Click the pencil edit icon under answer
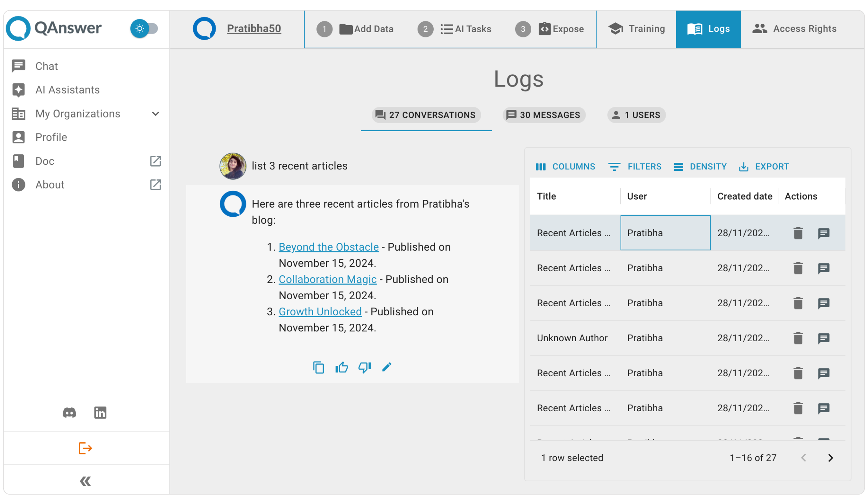The height and width of the screenshot is (504, 868). point(386,367)
